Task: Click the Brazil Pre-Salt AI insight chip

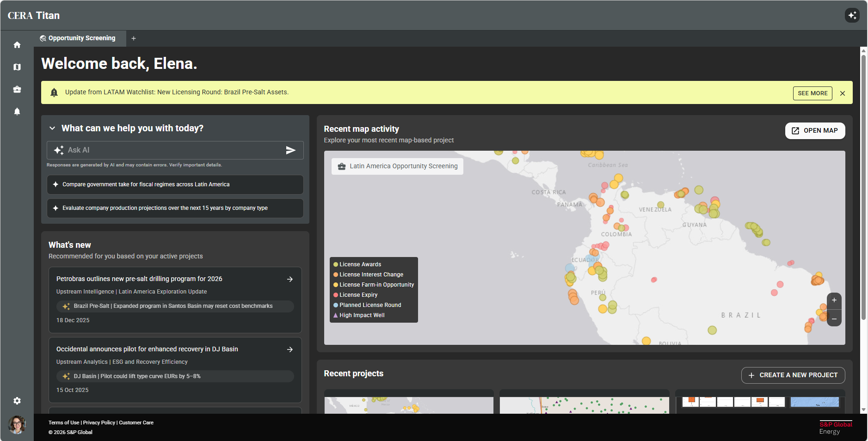Action: (175, 306)
